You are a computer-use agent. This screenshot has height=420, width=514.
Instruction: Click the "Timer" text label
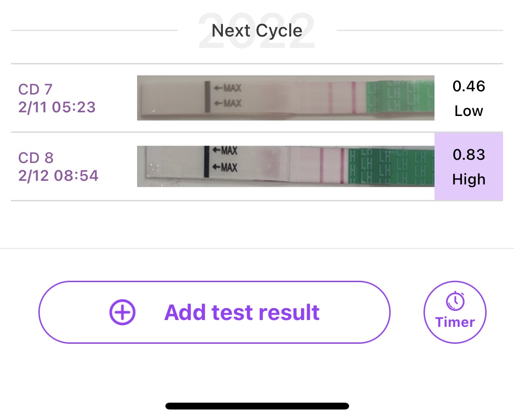coord(455,322)
